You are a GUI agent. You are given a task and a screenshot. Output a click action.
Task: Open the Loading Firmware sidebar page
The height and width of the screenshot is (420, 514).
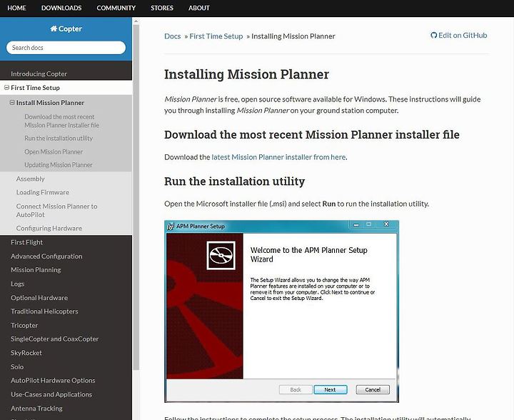click(43, 192)
